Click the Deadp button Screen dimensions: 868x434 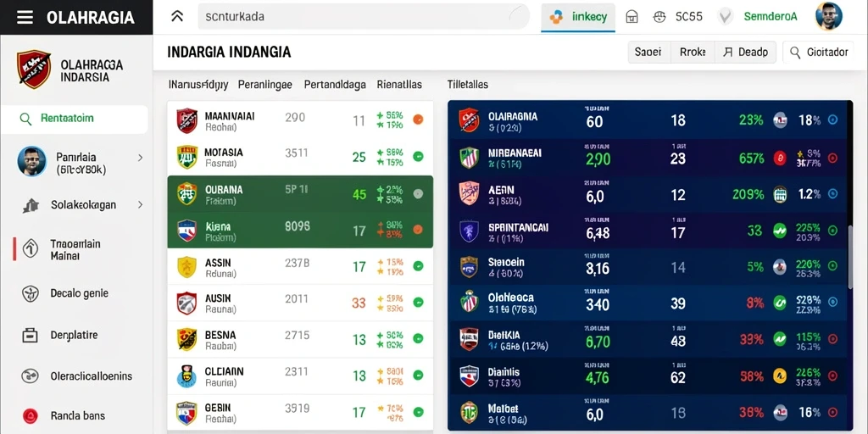tap(746, 53)
